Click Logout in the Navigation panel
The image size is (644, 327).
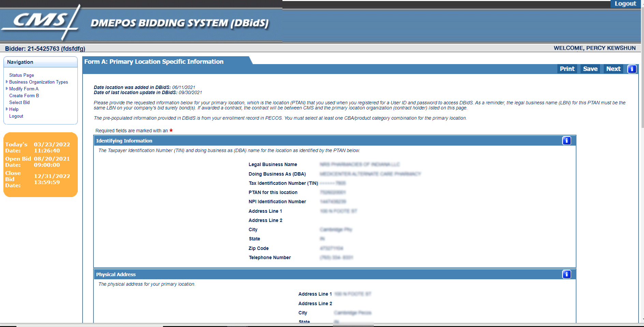(16, 116)
